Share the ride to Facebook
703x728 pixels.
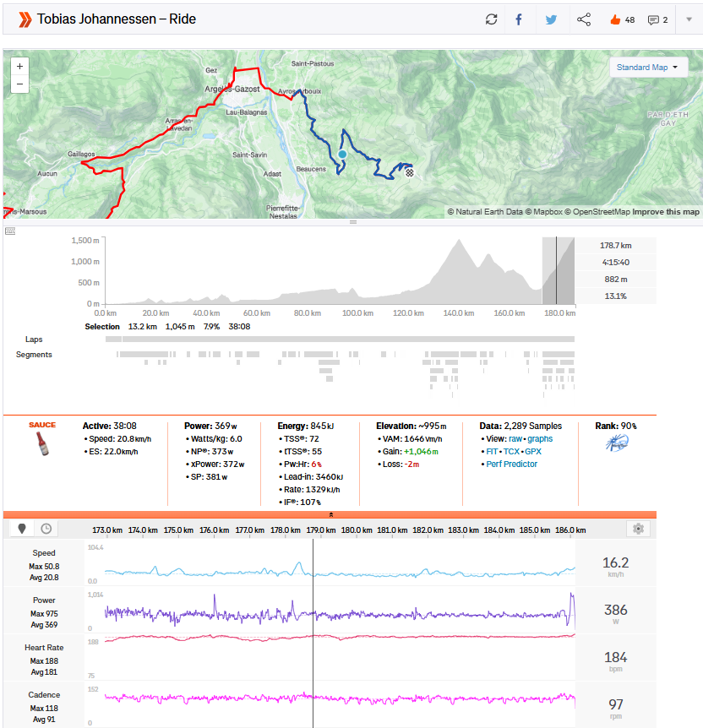pyautogui.click(x=519, y=19)
